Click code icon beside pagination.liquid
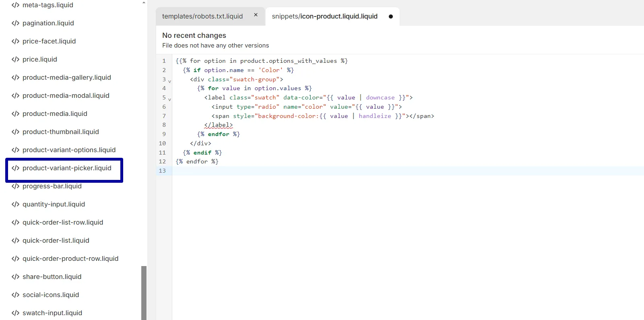This screenshot has height=320, width=644. (15, 23)
